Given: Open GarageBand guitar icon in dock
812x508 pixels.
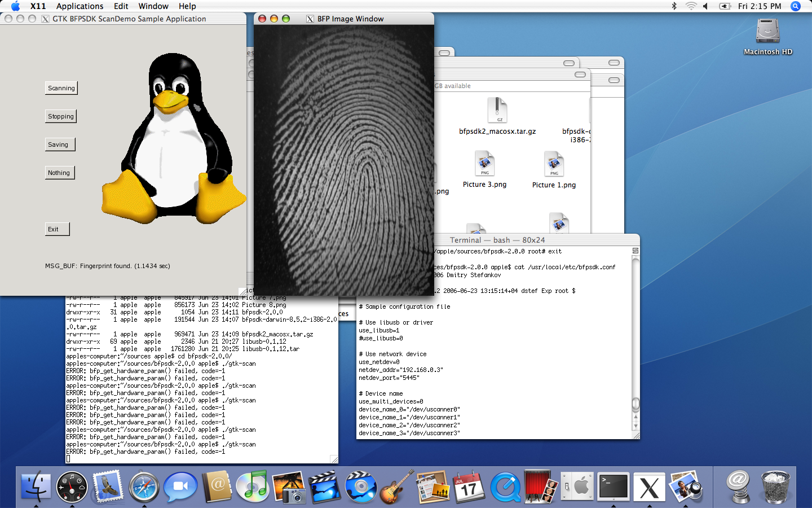Looking at the screenshot, I should click(x=397, y=487).
